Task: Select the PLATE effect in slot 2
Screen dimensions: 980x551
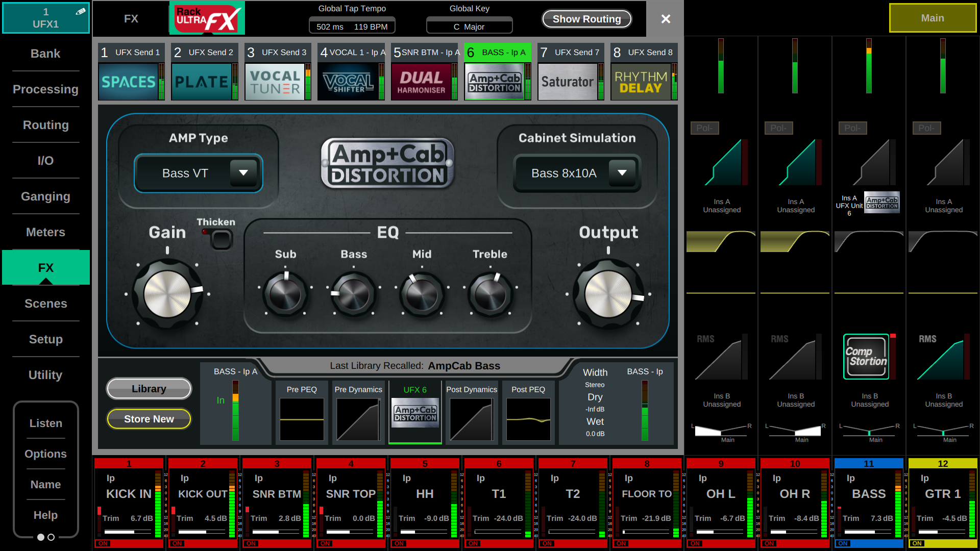Action: [201, 82]
